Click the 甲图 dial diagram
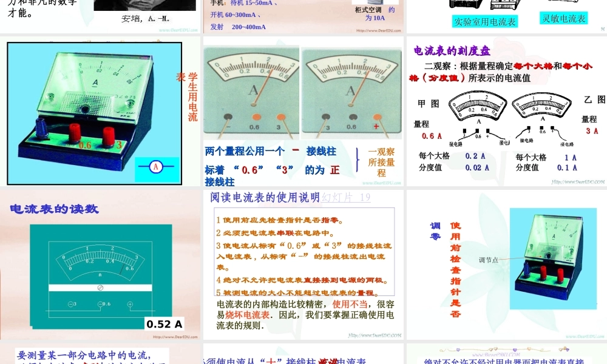The image size is (607, 364). [478, 106]
